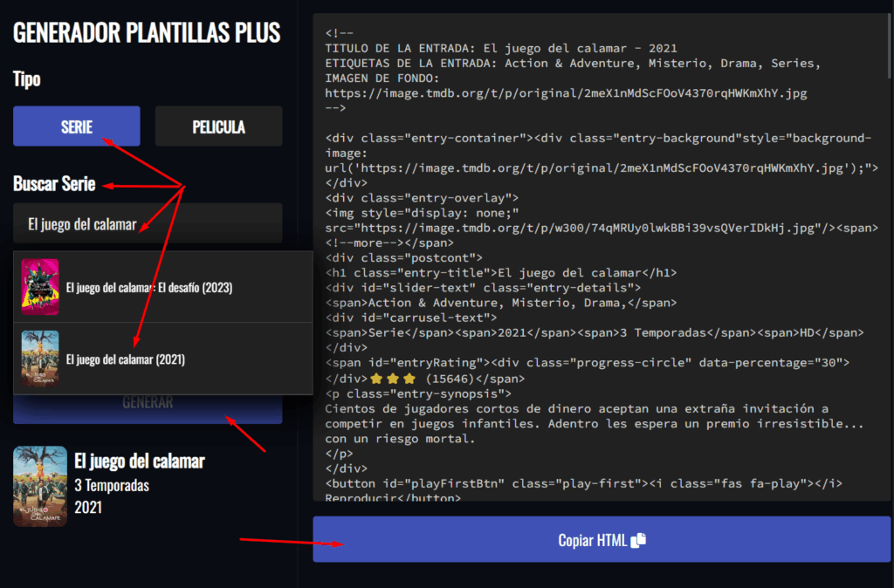Viewport: 894px width, 588px height.
Task: Click the GENERAR button
Action: [x=148, y=408]
